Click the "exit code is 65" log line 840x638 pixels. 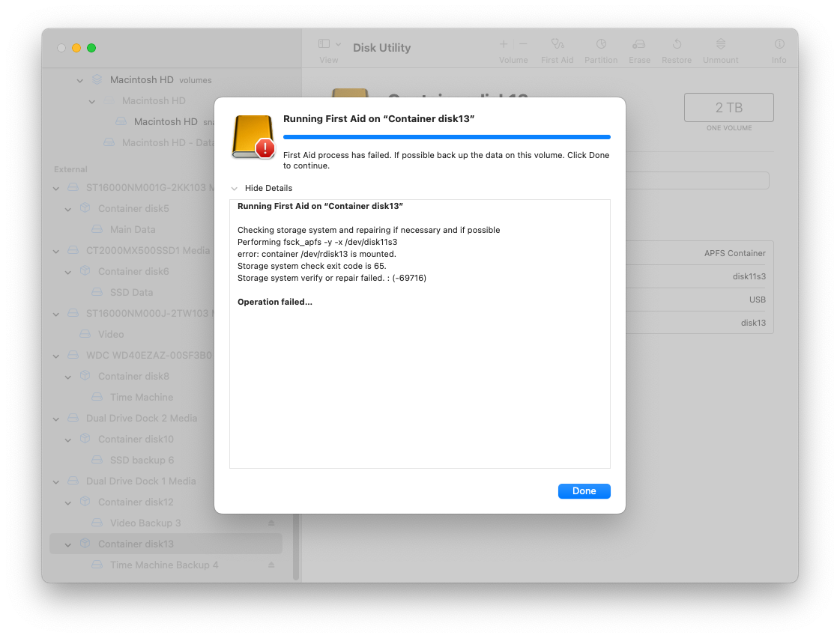pyautogui.click(x=312, y=266)
